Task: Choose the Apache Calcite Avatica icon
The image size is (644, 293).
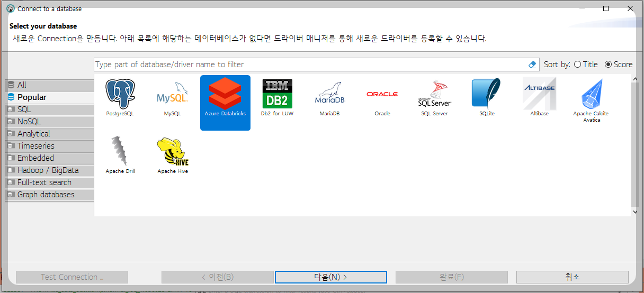Action: click(592, 94)
